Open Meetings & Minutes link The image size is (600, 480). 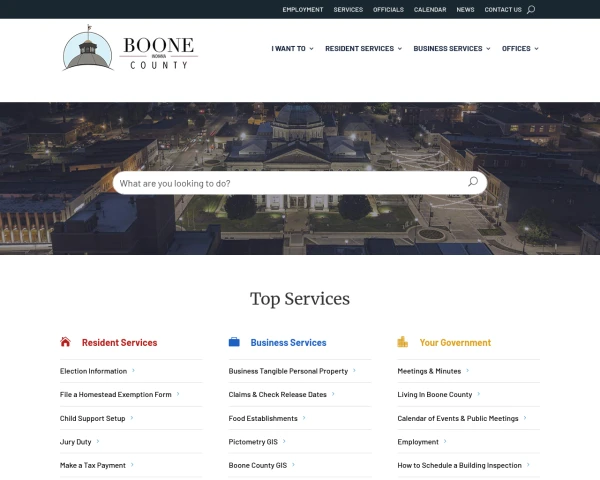(429, 371)
